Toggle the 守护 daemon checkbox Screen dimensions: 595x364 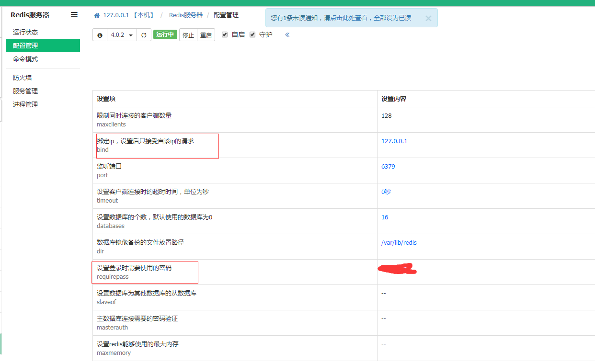(x=252, y=34)
